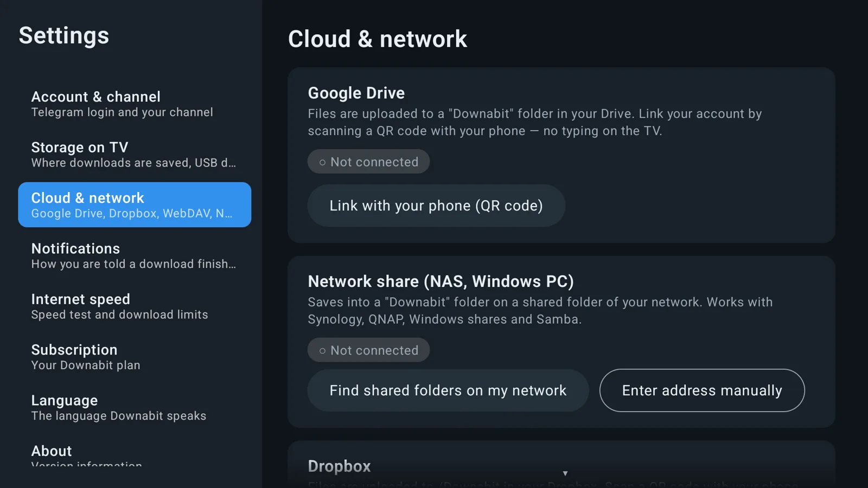Click the Cloud & network page title
The image size is (868, 488).
(x=378, y=39)
